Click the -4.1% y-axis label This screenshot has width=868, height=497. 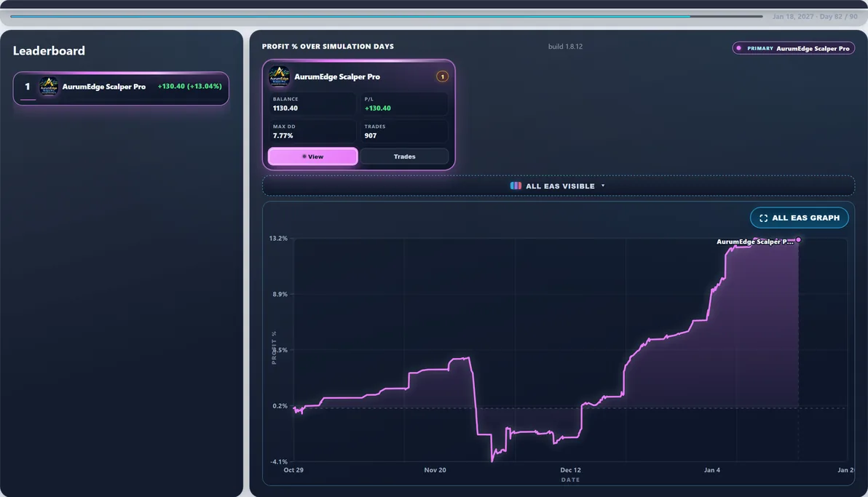tap(279, 461)
